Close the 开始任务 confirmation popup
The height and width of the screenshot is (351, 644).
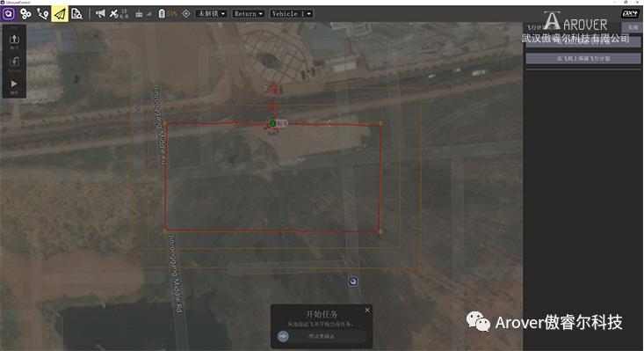[x=367, y=310]
